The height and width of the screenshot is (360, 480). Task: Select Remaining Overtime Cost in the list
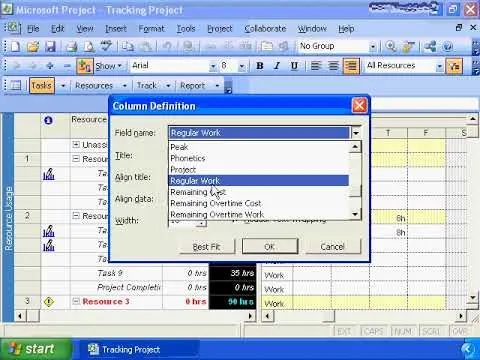tap(259, 203)
